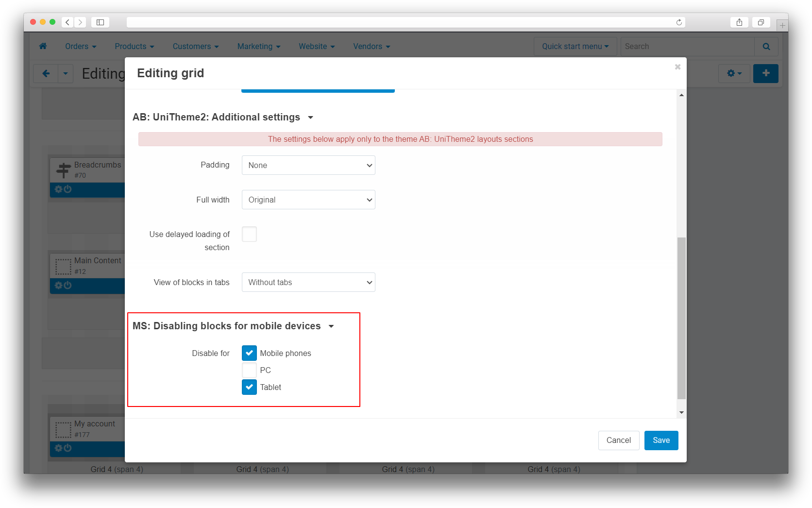Focus the Search input field

point(687,47)
